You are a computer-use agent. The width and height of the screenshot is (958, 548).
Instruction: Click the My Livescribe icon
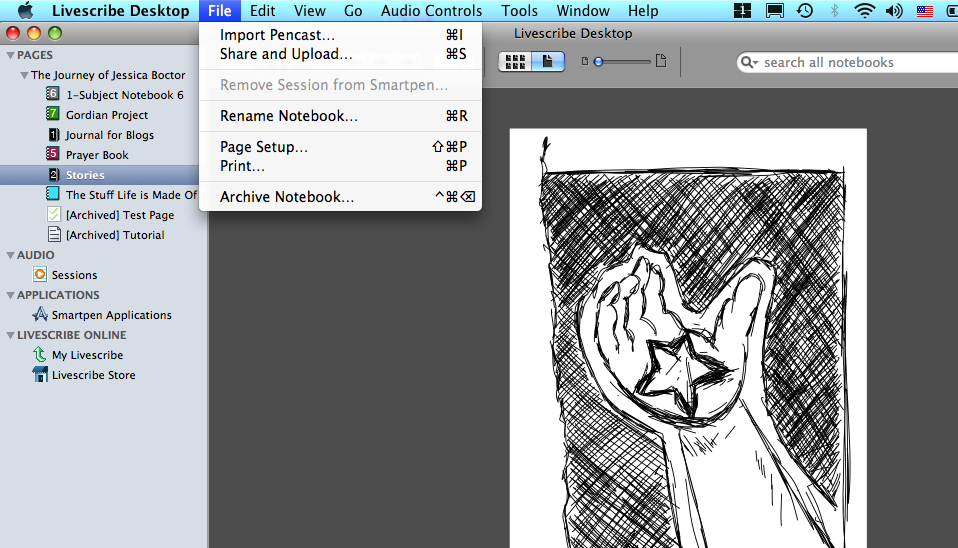[x=40, y=355]
